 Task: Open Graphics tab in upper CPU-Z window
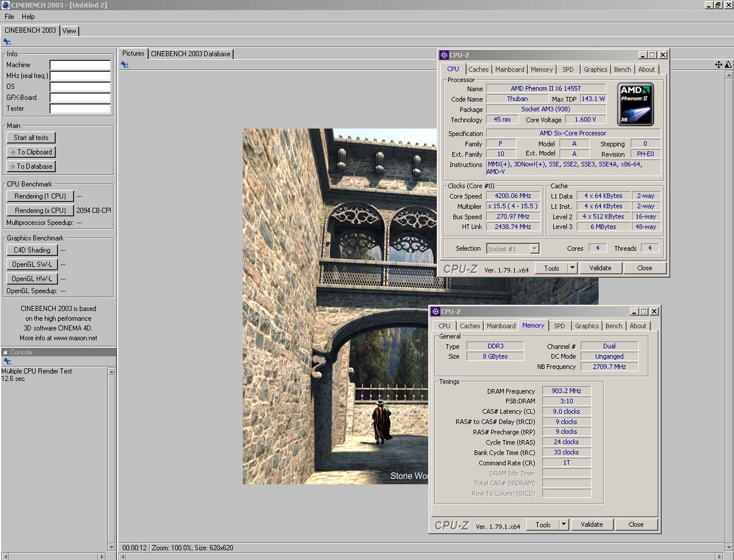[595, 69]
